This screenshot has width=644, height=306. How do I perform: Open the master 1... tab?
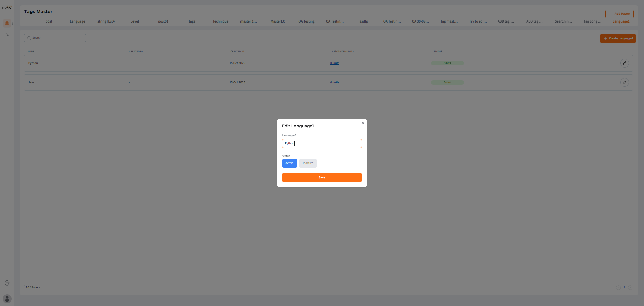click(x=249, y=21)
